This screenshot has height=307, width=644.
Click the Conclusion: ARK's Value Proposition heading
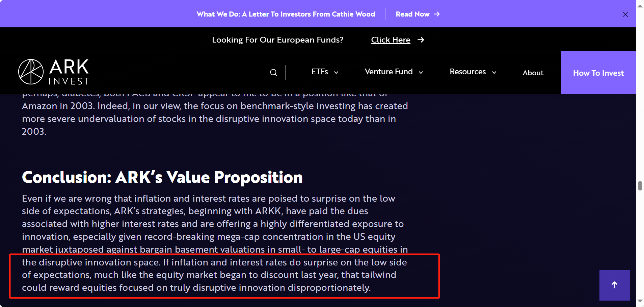coord(162,177)
